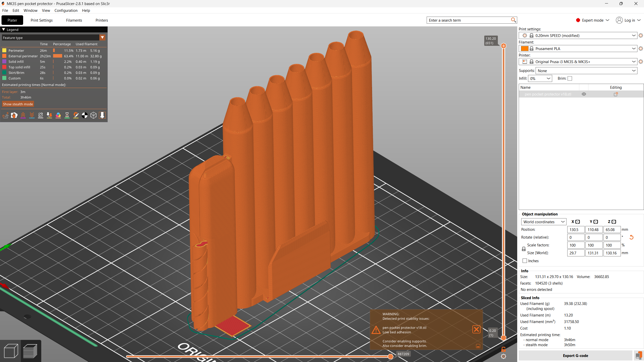Viewport: 644px width, 362px height.
Task: Open World coordinates dropdown
Action: 544,222
